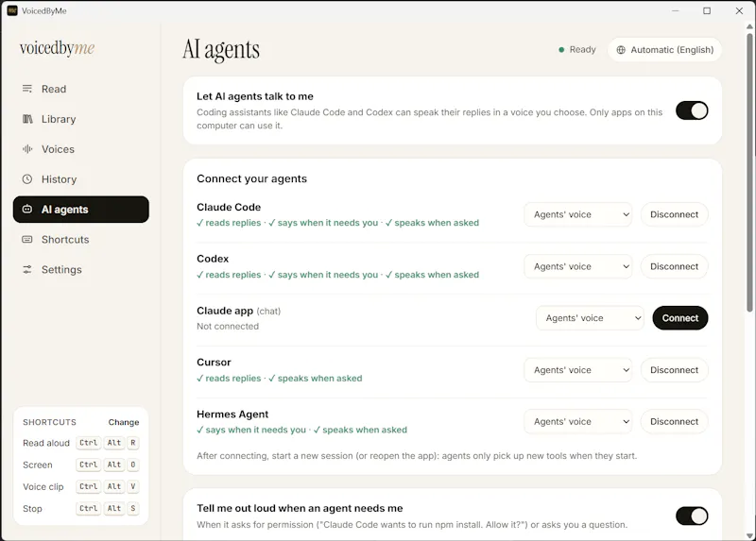Expand the Claude Code voice dropdown
The height and width of the screenshot is (541, 756).
click(x=577, y=214)
